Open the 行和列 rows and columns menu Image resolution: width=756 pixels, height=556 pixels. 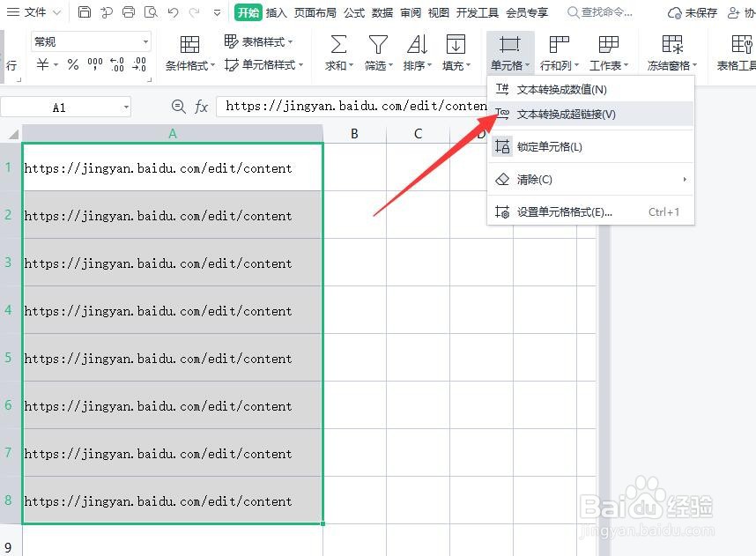coord(560,53)
